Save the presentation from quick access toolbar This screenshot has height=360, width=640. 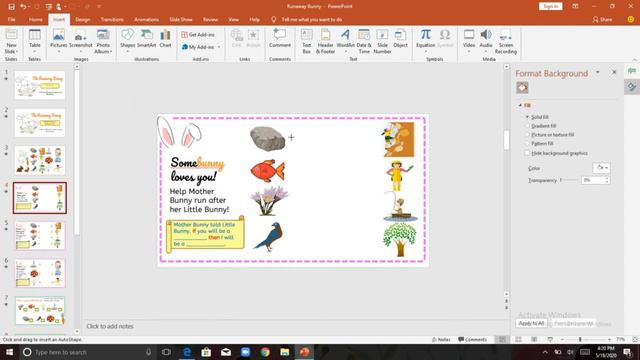[x=11, y=7]
